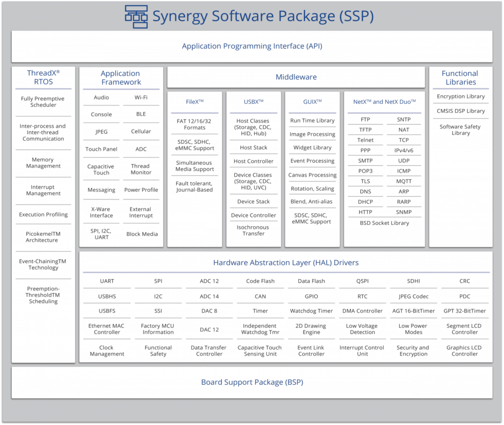Click the Wi-Fi item in Application Framework

141,97
